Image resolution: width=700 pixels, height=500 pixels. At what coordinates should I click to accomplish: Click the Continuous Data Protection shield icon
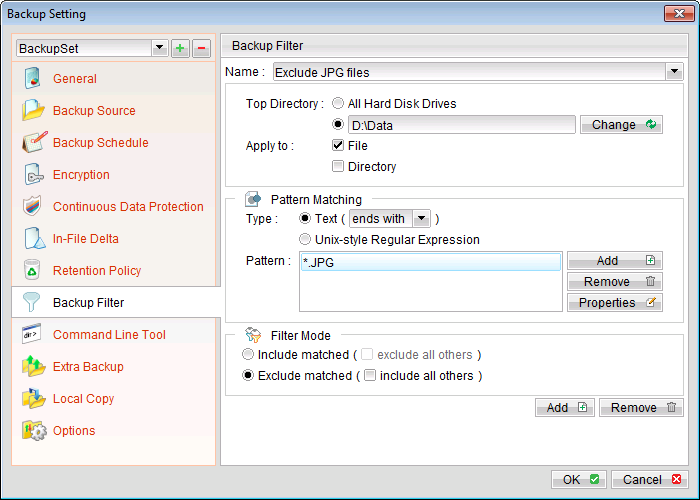(32, 206)
